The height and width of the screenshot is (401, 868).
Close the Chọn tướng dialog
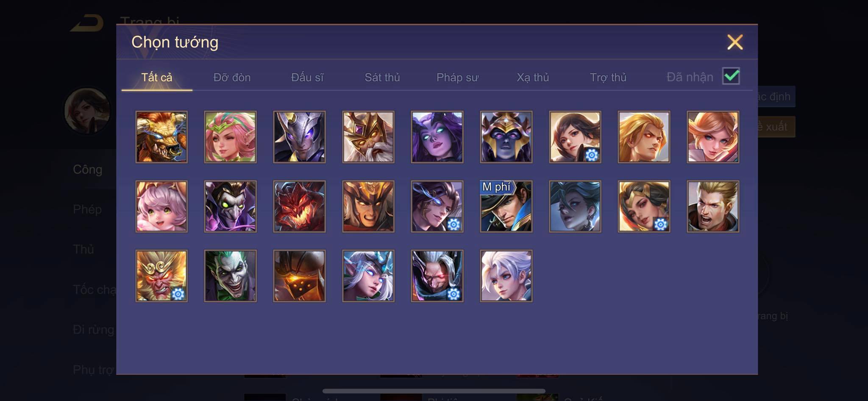pyautogui.click(x=735, y=42)
